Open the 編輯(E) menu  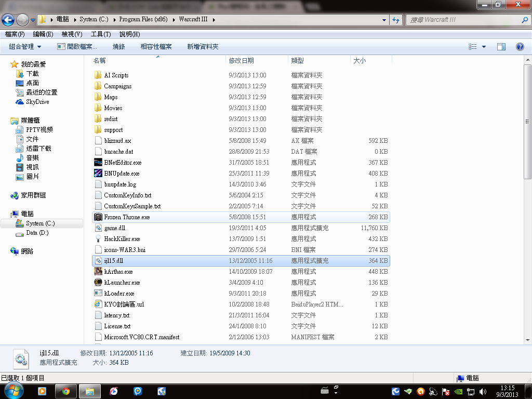point(43,34)
